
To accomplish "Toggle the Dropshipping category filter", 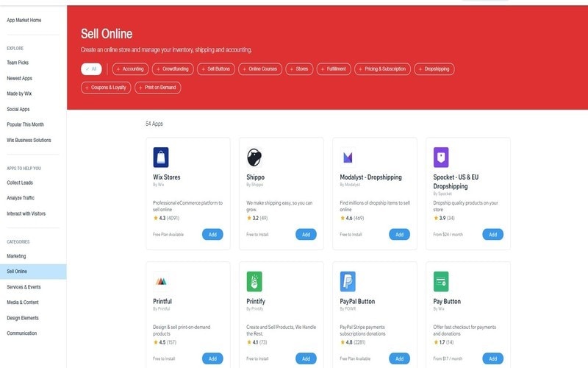I will (434, 68).
